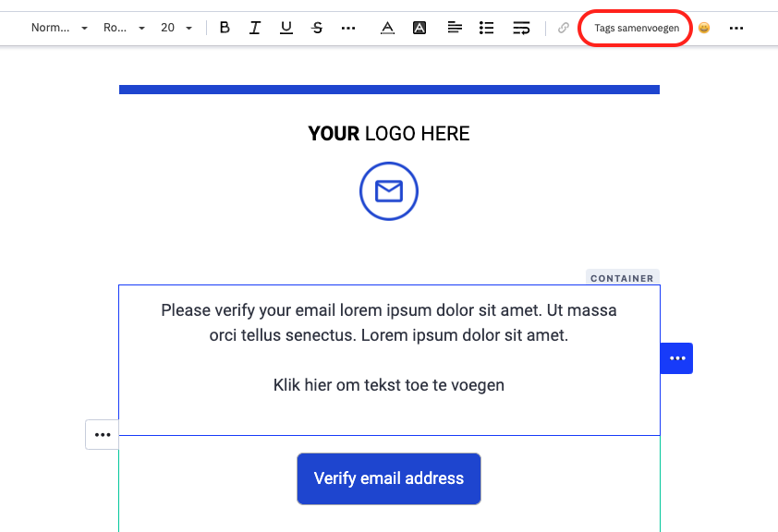Toggle italic formatting
This screenshot has width=778, height=532.
pyautogui.click(x=255, y=28)
